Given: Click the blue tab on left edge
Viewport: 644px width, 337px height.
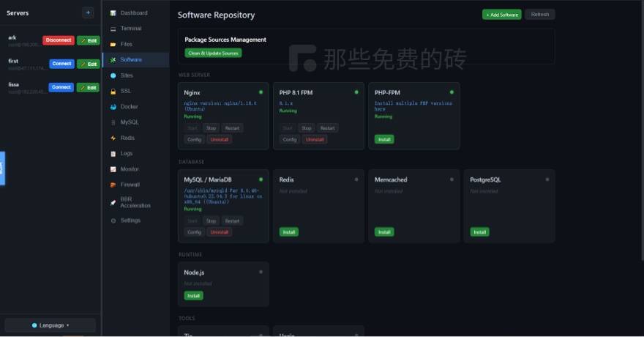Looking at the screenshot, I should pos(2,168).
